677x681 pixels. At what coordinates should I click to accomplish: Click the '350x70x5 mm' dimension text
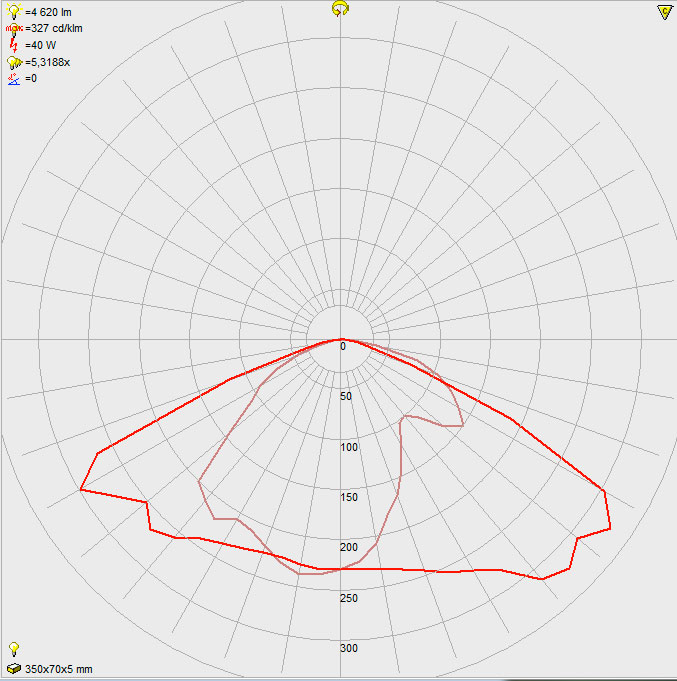point(59,669)
